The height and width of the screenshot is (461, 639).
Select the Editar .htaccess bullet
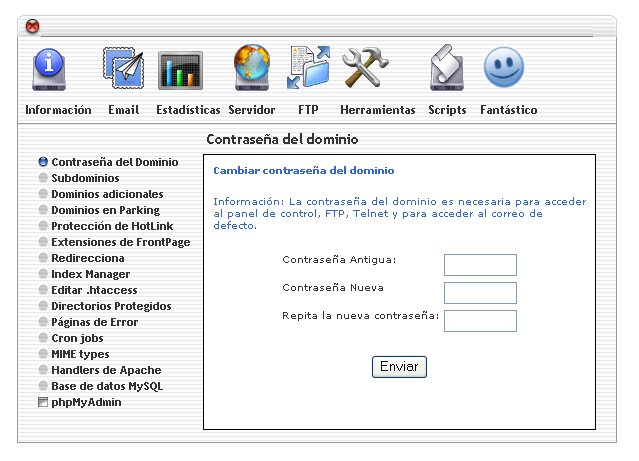(x=43, y=289)
